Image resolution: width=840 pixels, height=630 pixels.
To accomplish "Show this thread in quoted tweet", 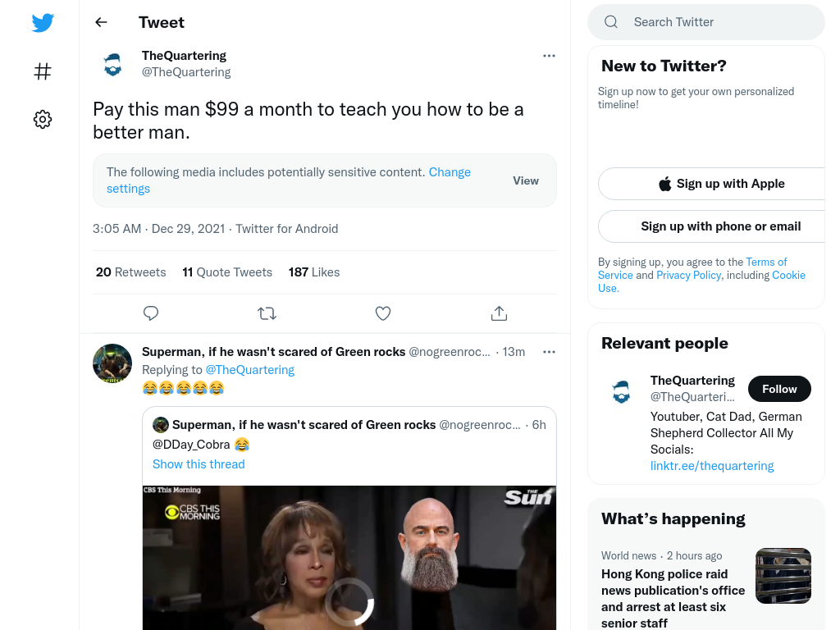I will [x=199, y=464].
